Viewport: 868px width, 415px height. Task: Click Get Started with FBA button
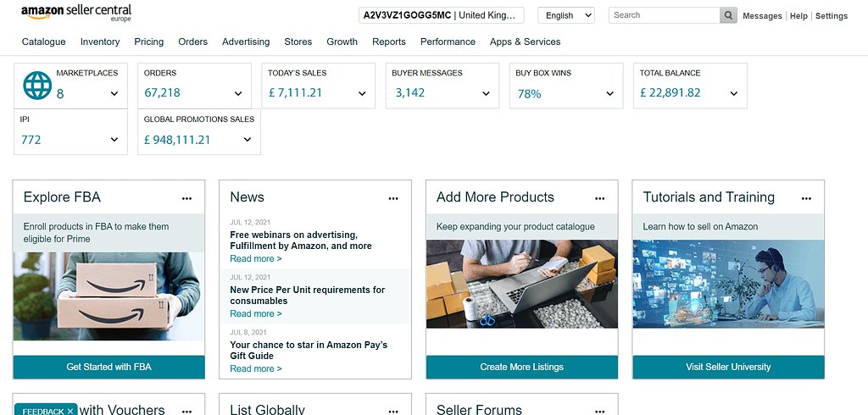(109, 367)
